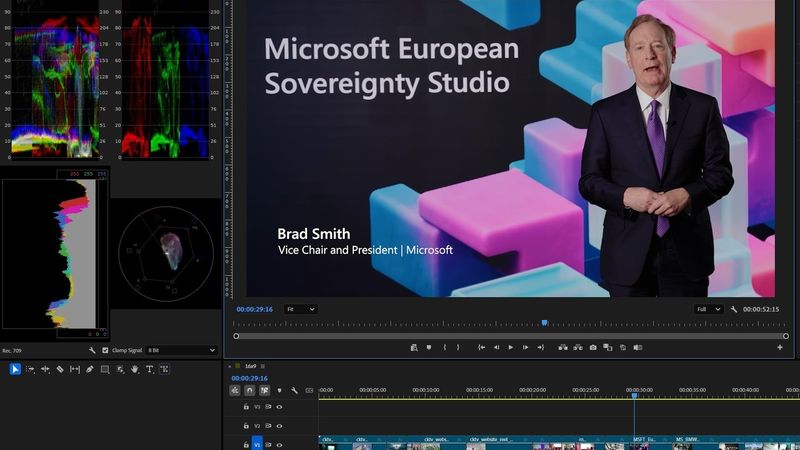Select the Hand tool

(x=135, y=369)
